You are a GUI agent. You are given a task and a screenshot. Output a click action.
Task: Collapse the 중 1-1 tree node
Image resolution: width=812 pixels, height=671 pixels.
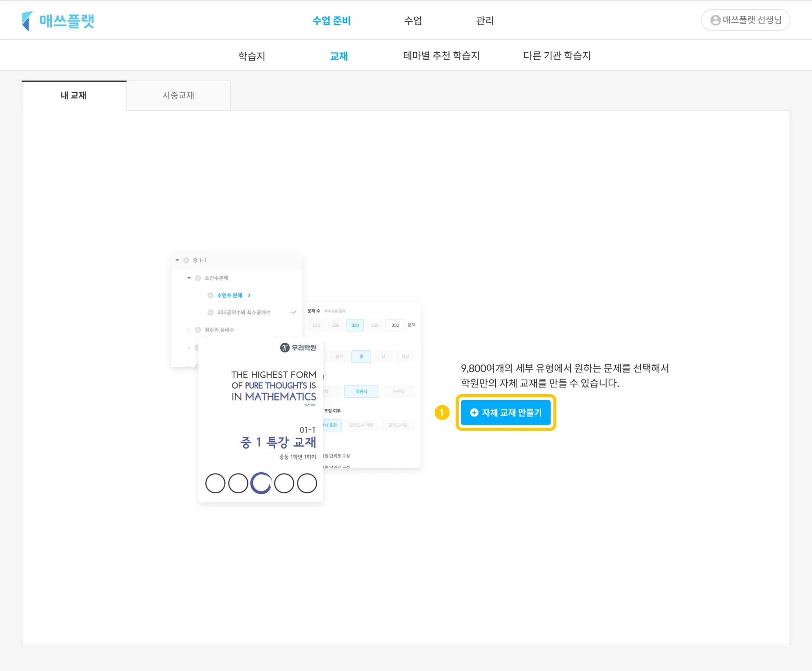pos(177,260)
